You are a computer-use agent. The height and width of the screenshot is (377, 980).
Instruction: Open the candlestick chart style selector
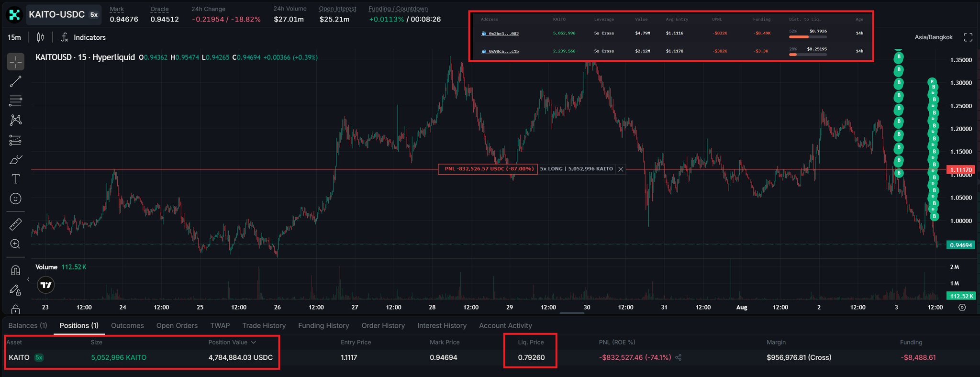click(x=41, y=37)
